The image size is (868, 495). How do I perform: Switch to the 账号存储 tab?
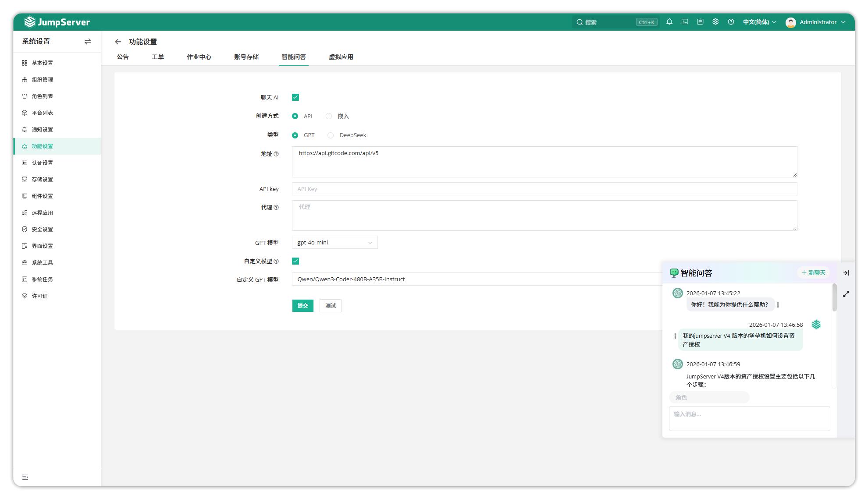(246, 57)
